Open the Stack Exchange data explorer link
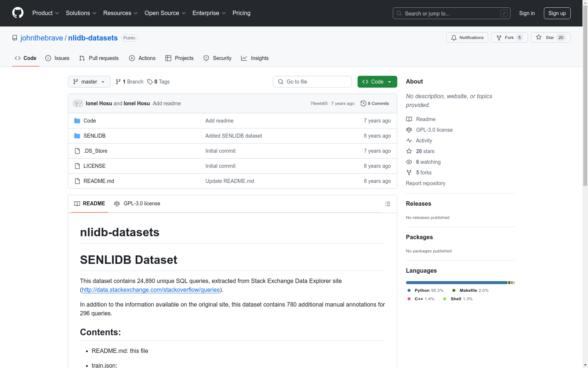The width and height of the screenshot is (588, 368). [x=151, y=290]
